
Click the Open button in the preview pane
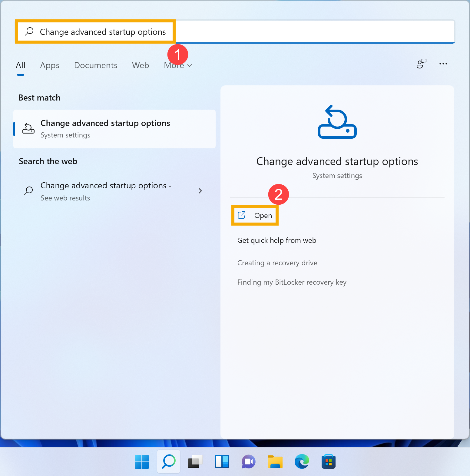[x=255, y=215]
